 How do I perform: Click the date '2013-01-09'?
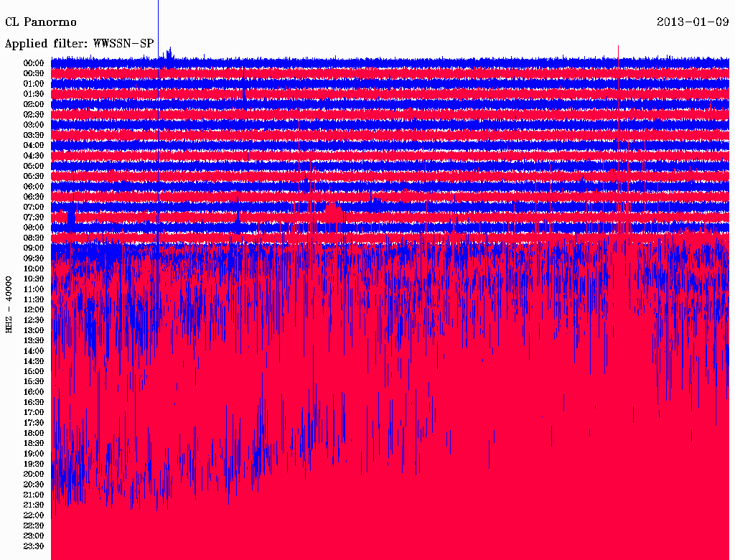click(693, 22)
